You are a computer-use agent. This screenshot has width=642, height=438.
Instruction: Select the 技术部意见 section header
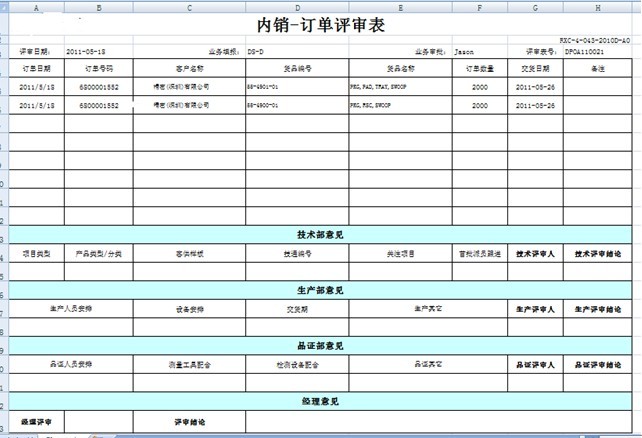(321, 234)
